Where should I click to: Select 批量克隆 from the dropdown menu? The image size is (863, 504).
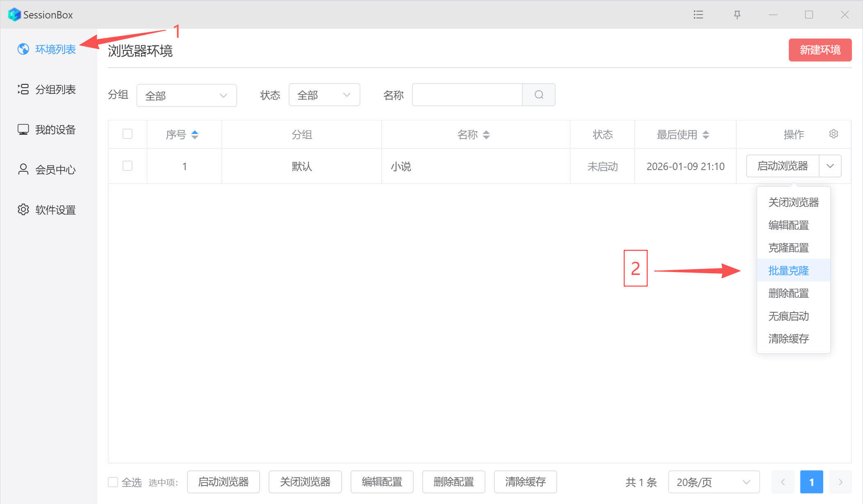pyautogui.click(x=788, y=270)
